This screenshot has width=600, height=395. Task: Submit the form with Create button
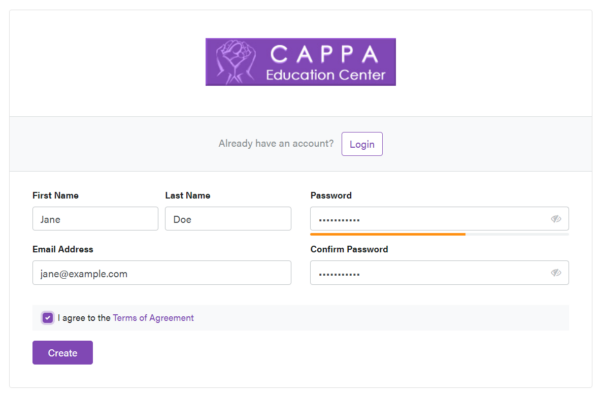pyautogui.click(x=62, y=353)
